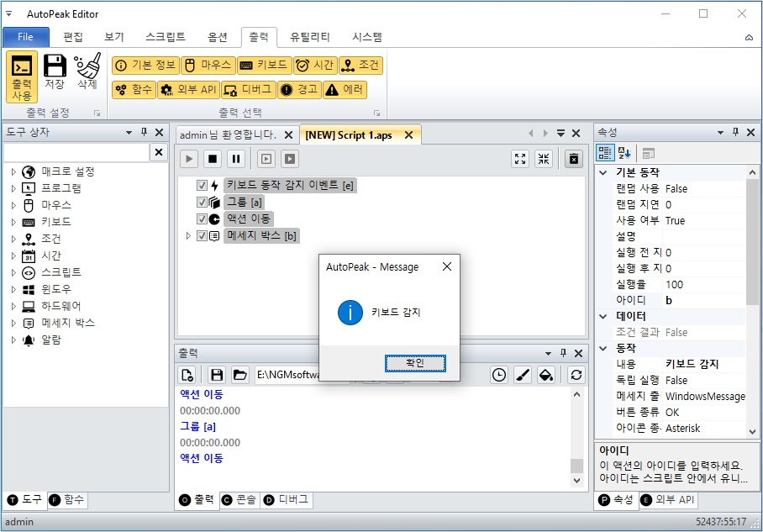This screenshot has height=532, width=763.
Task: Toggle the 외부 API output filter
Action: (x=188, y=90)
